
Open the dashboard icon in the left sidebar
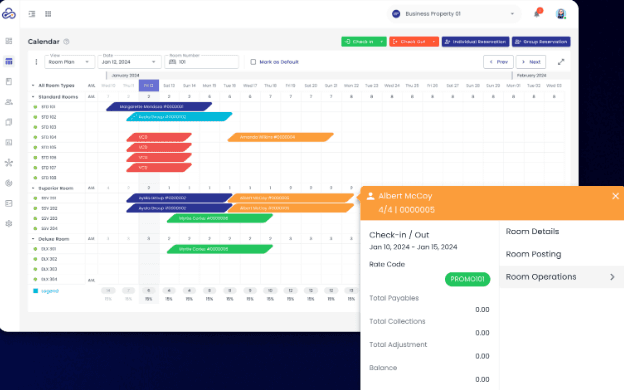tap(9, 41)
